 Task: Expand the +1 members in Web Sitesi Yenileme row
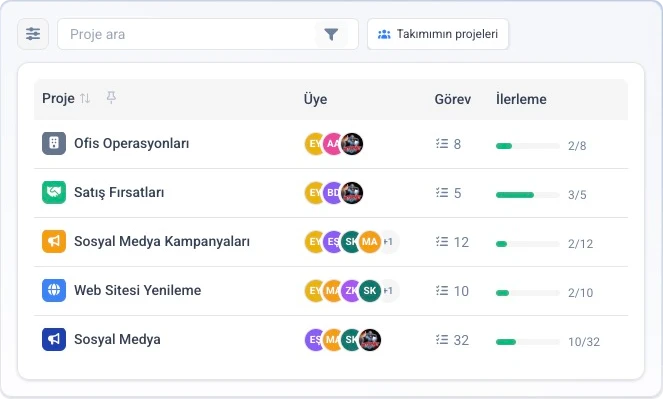click(x=389, y=291)
